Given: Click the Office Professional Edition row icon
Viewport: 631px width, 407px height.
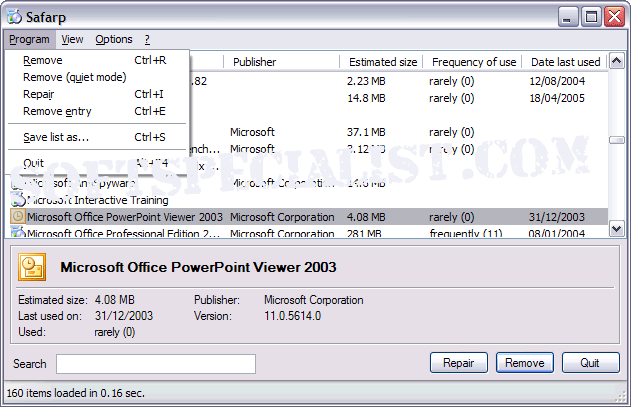Looking at the screenshot, I should tap(18, 232).
